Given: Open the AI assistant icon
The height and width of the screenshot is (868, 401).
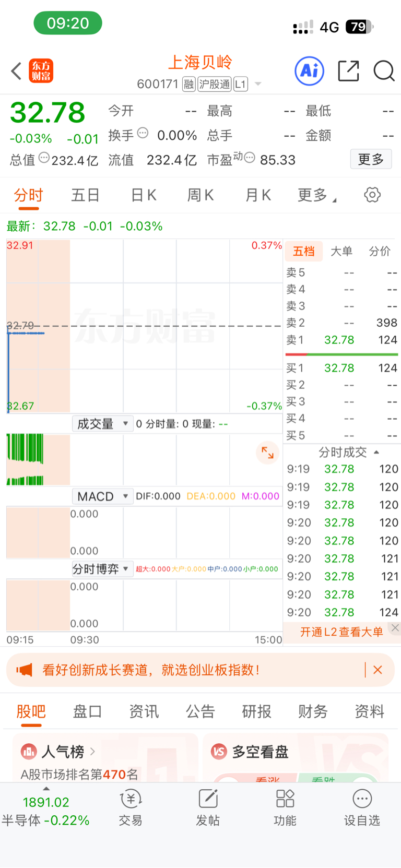Looking at the screenshot, I should 310,71.
